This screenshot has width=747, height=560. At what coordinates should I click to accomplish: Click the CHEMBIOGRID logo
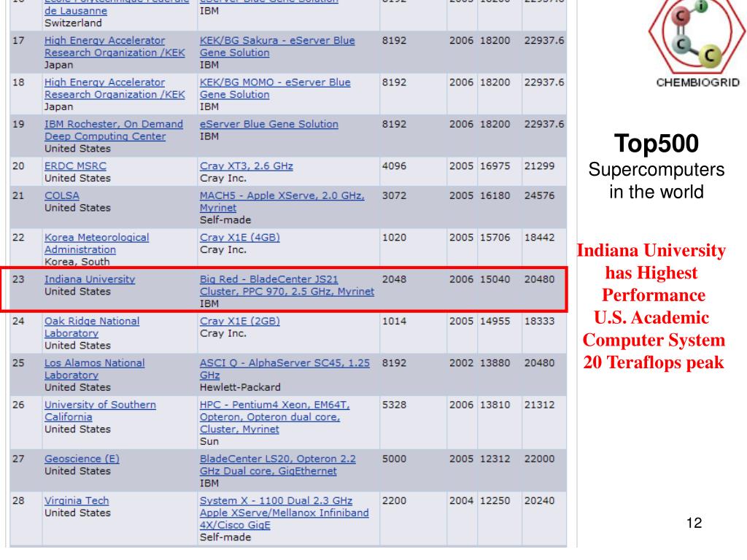697,44
